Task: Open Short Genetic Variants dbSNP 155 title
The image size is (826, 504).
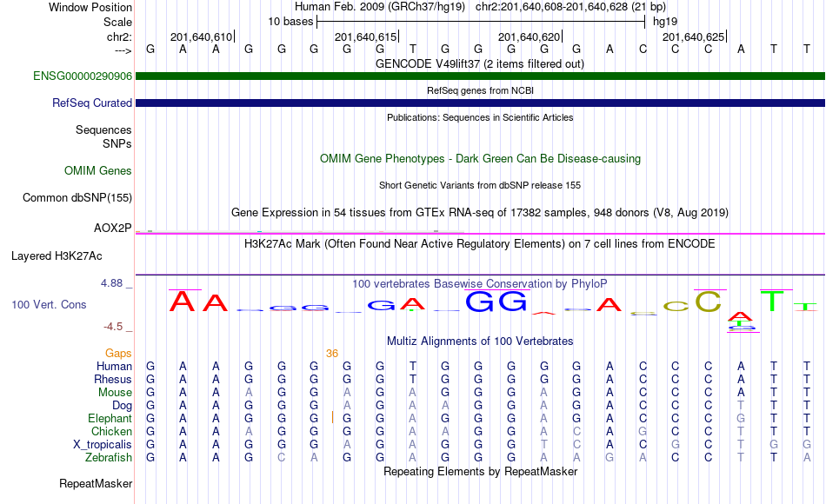Action: coord(480,185)
